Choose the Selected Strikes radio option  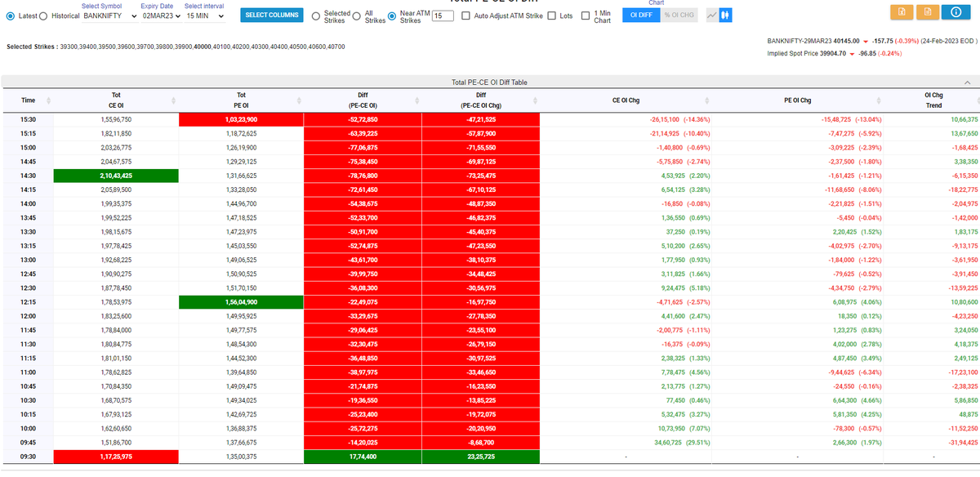point(317,16)
